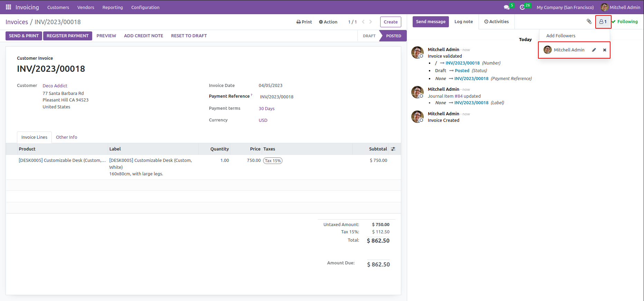
Task: Open Mitchell Admin user menu
Action: point(621,7)
